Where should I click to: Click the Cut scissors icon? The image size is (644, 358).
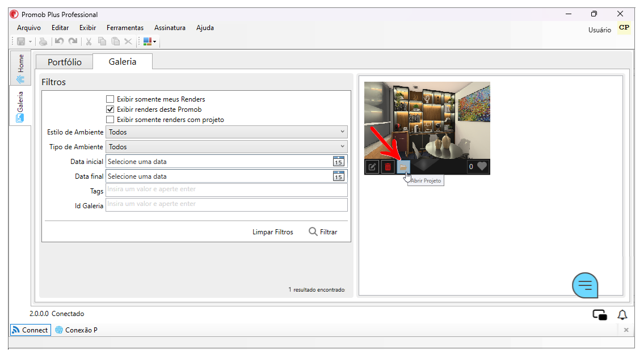(x=89, y=41)
